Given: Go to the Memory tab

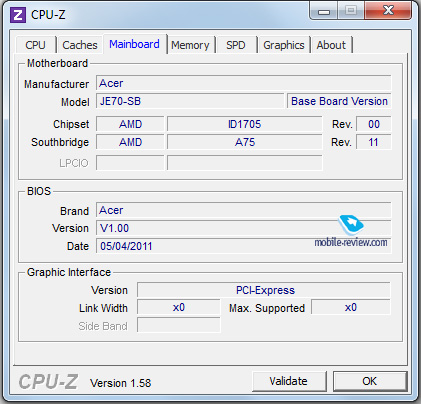Looking at the screenshot, I should [x=190, y=45].
